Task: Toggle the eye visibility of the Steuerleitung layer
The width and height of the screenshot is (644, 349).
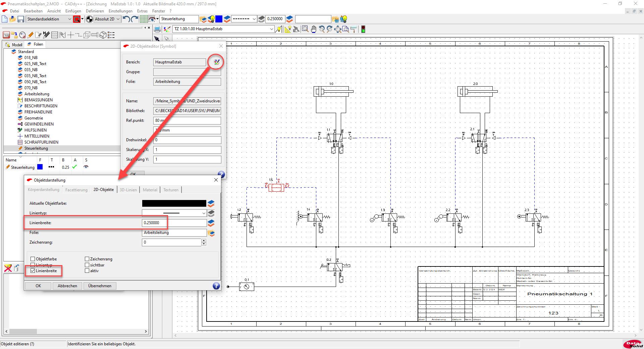Action: tap(86, 167)
